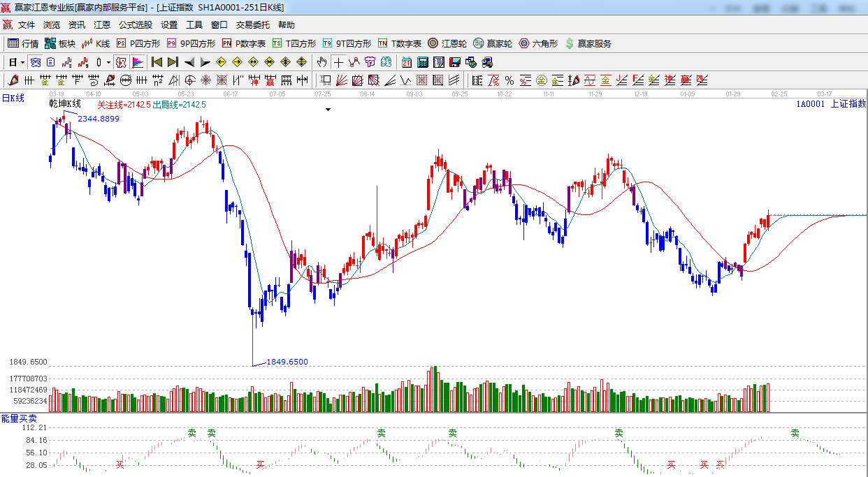Open the candlestick style dropdown arrow
The width and height of the screenshot is (868, 477).
coord(108,62)
